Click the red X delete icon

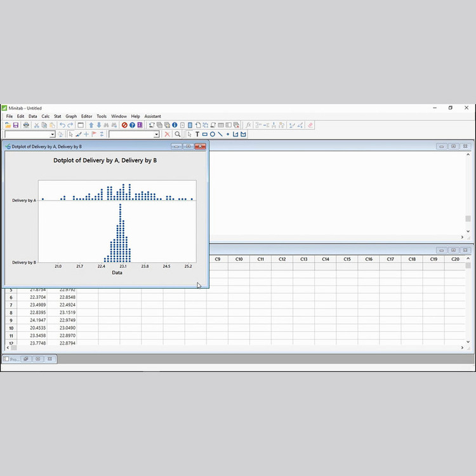168,135
